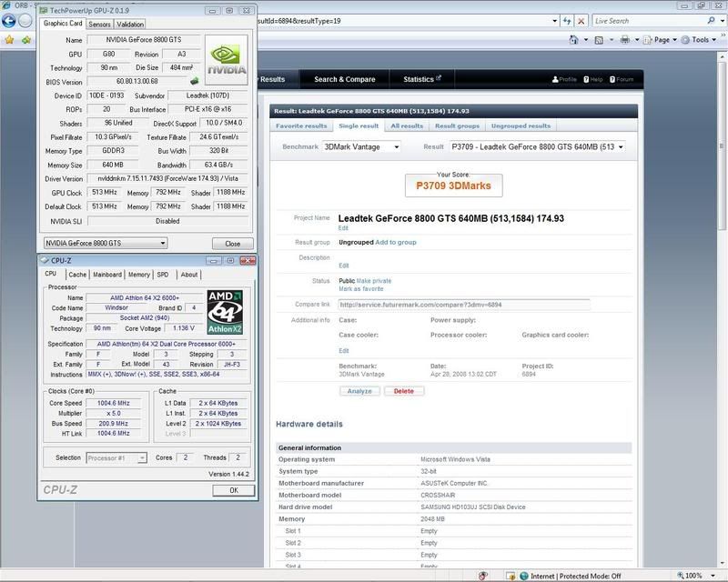This screenshot has height=582, width=728.
Task: Click the Print icon in the command bar
Action: [625, 40]
